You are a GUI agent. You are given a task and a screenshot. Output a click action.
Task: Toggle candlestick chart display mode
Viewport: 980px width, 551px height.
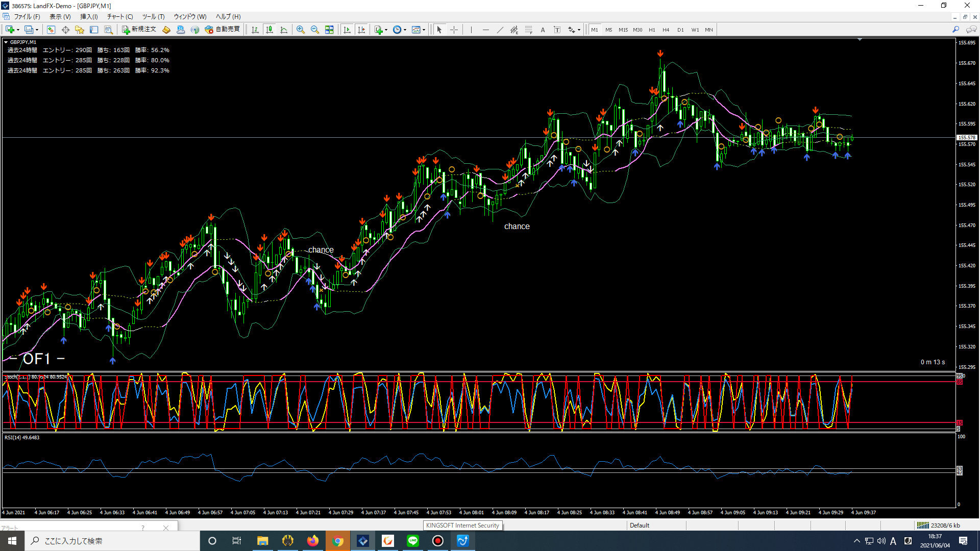pyautogui.click(x=269, y=30)
